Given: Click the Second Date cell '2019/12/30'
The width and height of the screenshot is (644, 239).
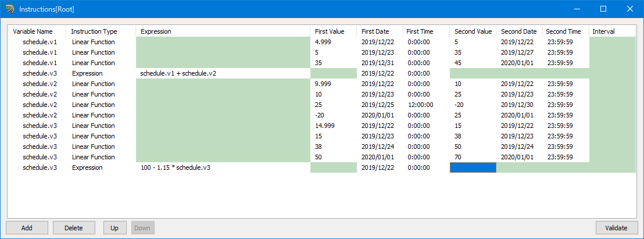Looking at the screenshot, I should (x=519, y=105).
